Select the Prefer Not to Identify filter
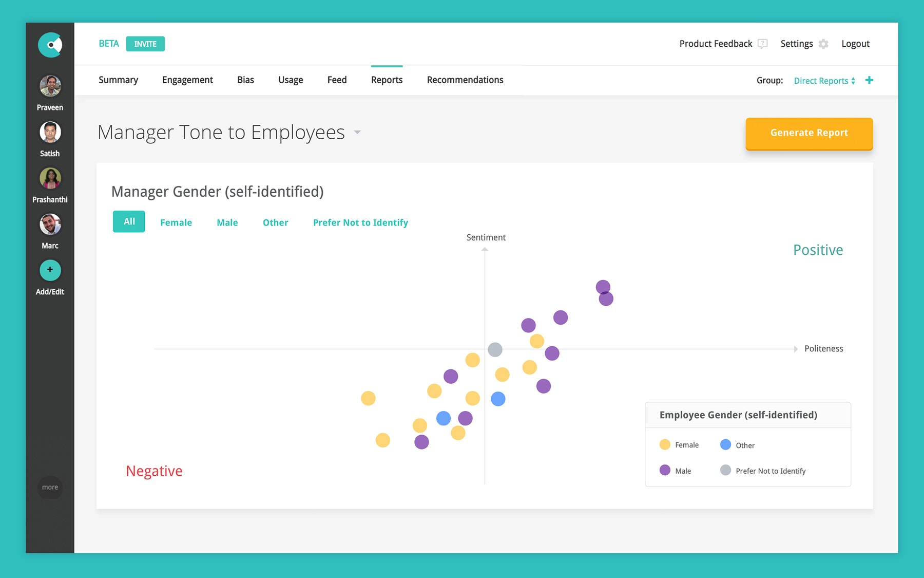Viewport: 924px width, 578px height. (x=360, y=222)
